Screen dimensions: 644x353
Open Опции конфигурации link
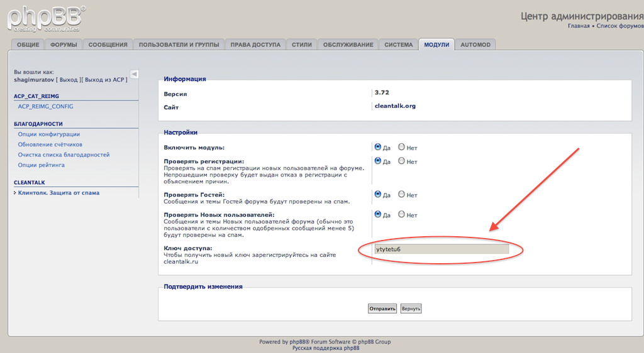pyautogui.click(x=49, y=134)
